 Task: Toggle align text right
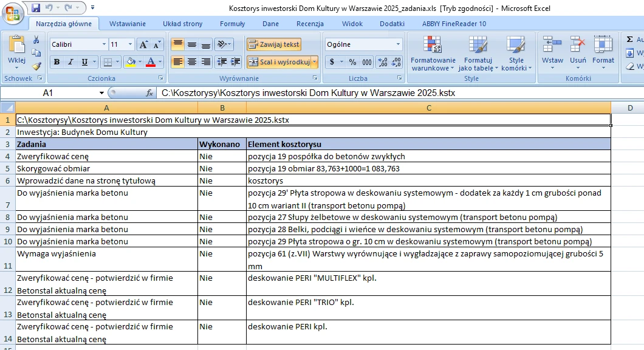206,62
